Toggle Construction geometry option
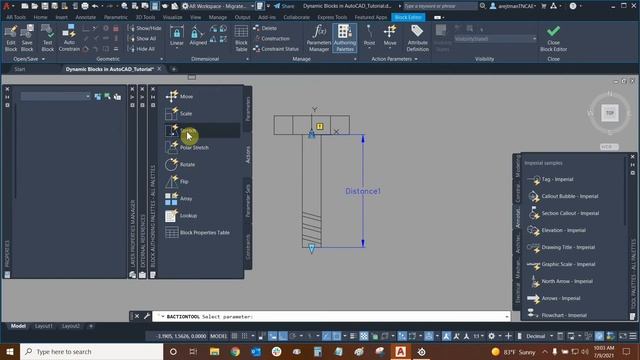The height and width of the screenshot is (360, 640). point(271,38)
